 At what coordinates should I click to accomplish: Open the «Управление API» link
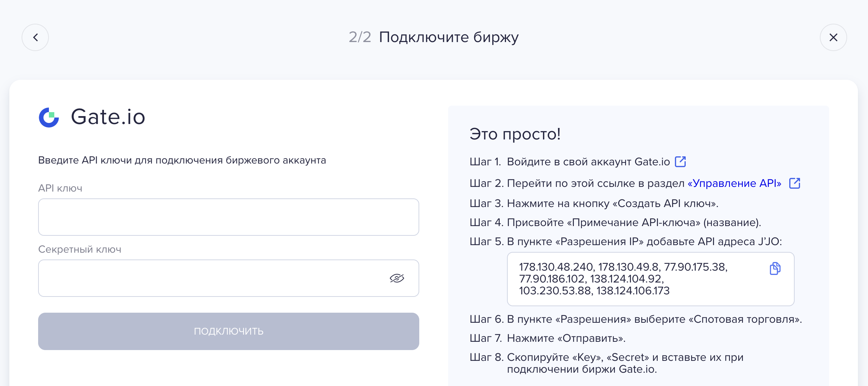734,183
